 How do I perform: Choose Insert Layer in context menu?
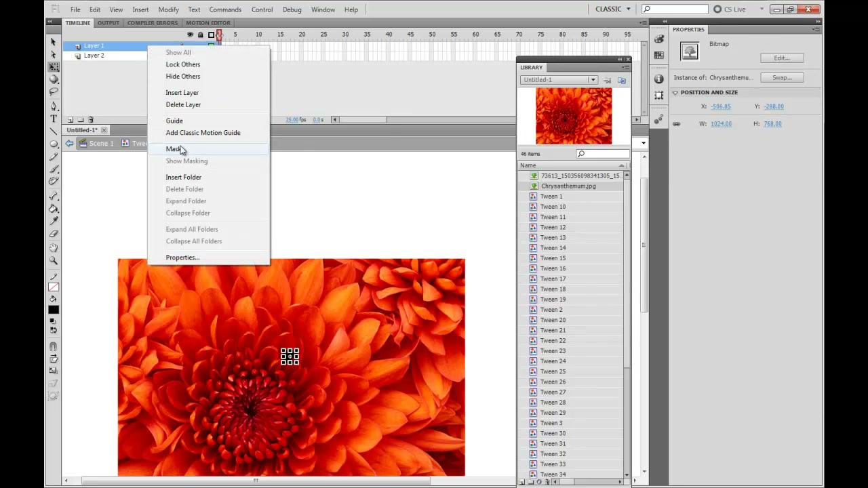182,92
